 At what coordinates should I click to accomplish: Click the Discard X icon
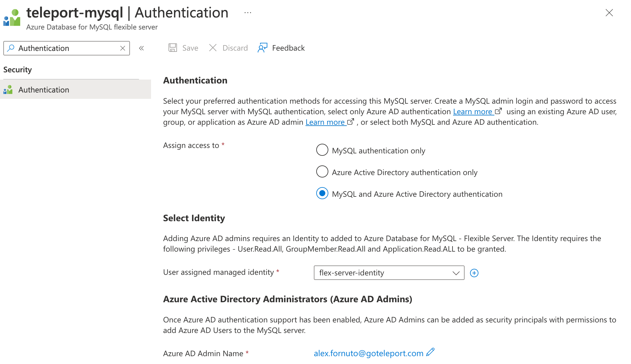click(213, 48)
